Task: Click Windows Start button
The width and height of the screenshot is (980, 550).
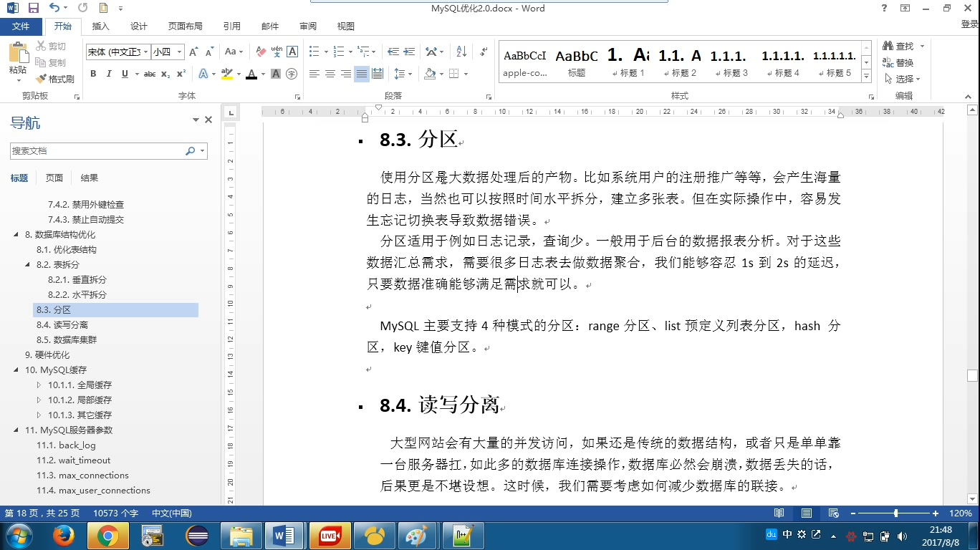Action: click(x=18, y=536)
